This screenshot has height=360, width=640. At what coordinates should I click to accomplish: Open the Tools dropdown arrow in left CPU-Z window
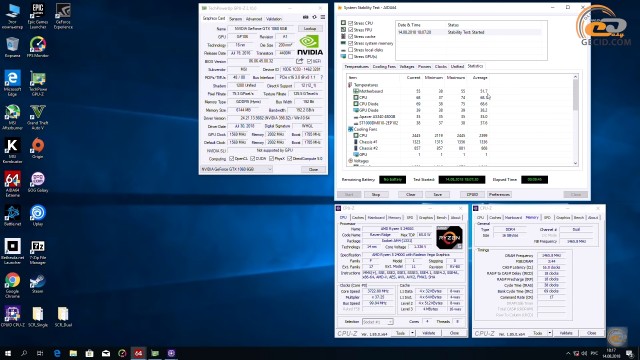coord(412,333)
